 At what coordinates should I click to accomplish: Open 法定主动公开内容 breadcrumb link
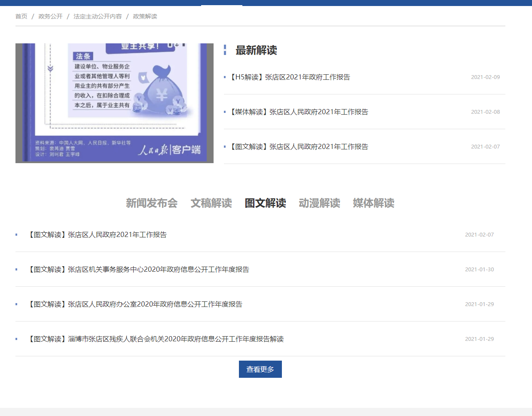(98, 16)
